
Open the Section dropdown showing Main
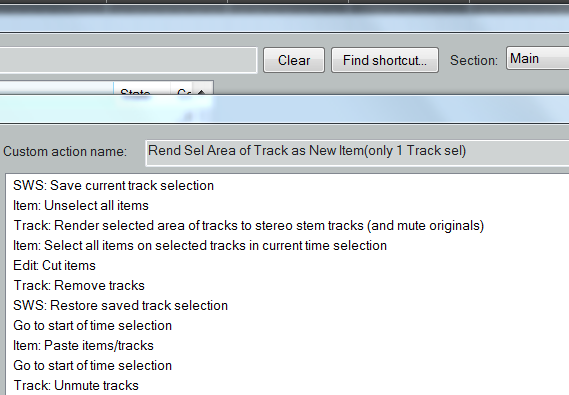537,58
